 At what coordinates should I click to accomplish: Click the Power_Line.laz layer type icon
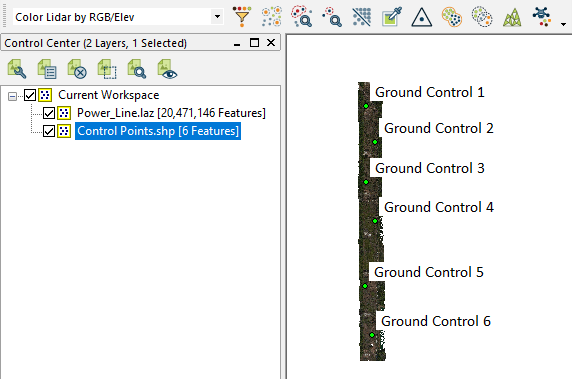pos(64,113)
